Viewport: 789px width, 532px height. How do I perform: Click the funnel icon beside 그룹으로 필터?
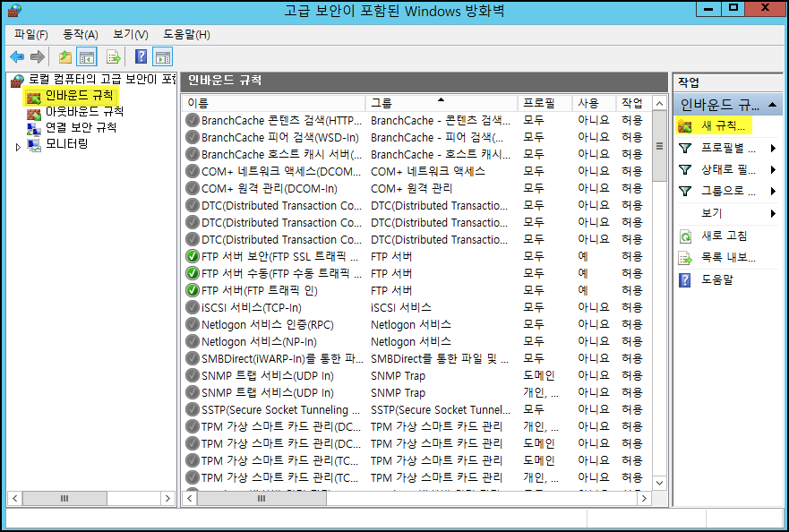[685, 192]
